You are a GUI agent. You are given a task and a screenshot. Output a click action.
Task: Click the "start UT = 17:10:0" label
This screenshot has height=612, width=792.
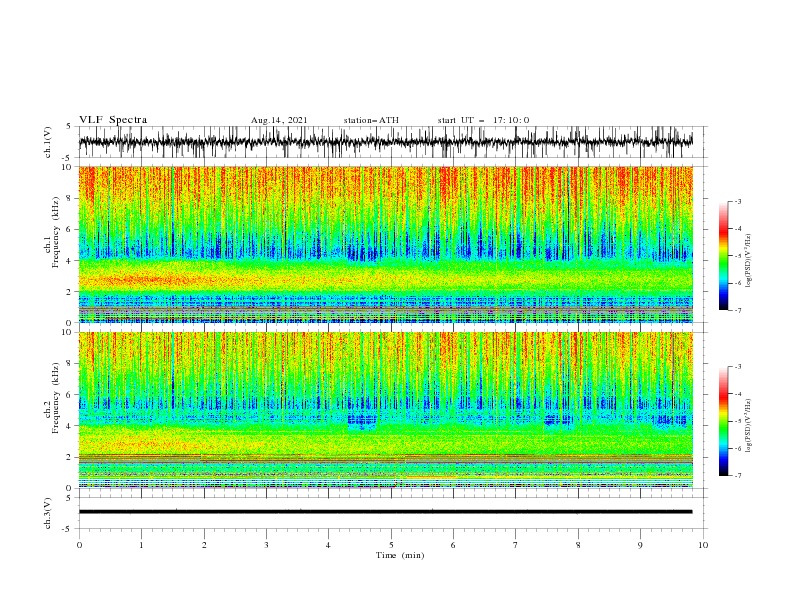483,120
